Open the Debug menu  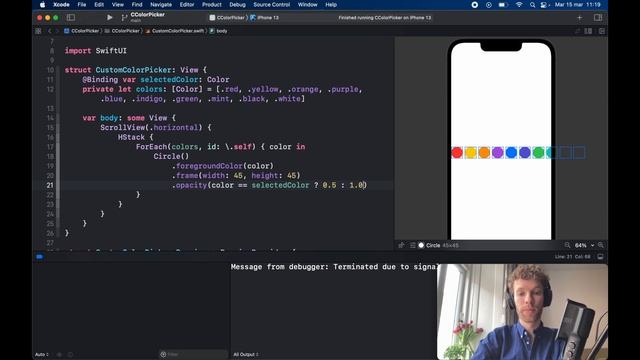click(x=237, y=5)
